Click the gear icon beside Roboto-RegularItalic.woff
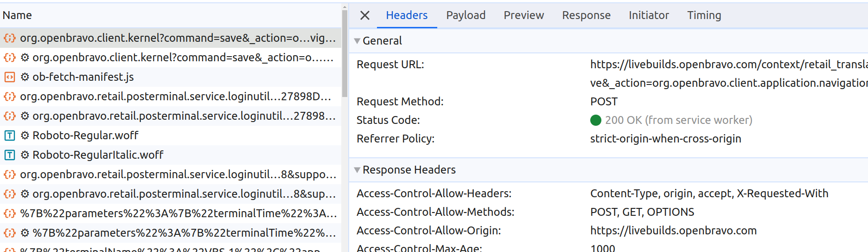Viewport: 868px width, 252px height. 25,155
